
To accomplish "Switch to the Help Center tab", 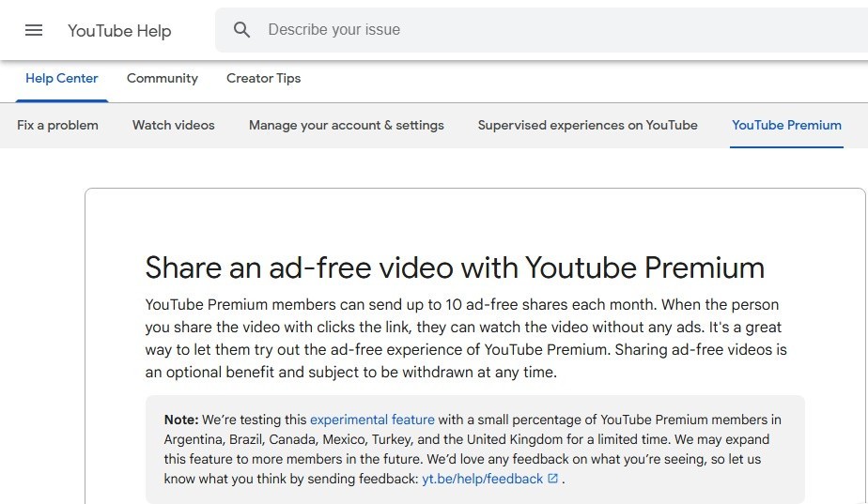I will coord(61,79).
